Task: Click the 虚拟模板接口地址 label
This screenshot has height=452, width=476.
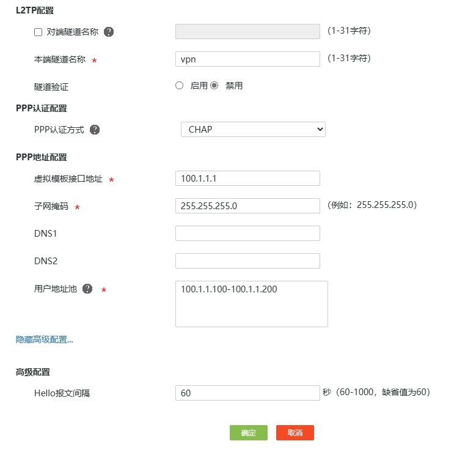Action: (68, 179)
